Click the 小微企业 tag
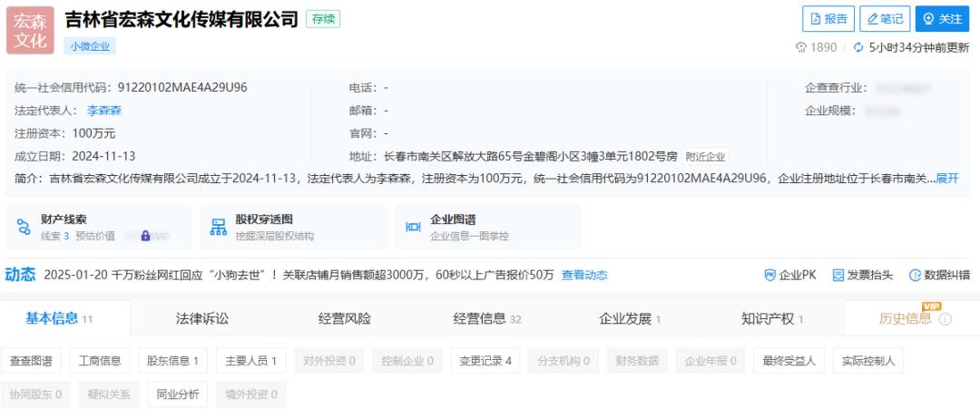Image resolution: width=980 pixels, height=418 pixels. point(89,45)
